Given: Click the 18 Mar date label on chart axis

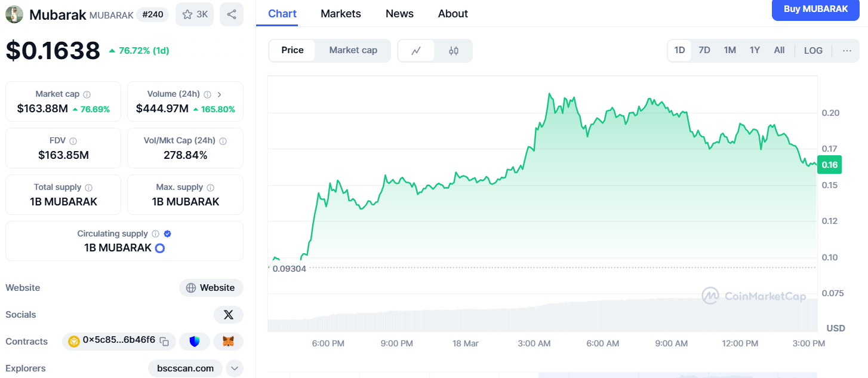Looking at the screenshot, I should [465, 343].
